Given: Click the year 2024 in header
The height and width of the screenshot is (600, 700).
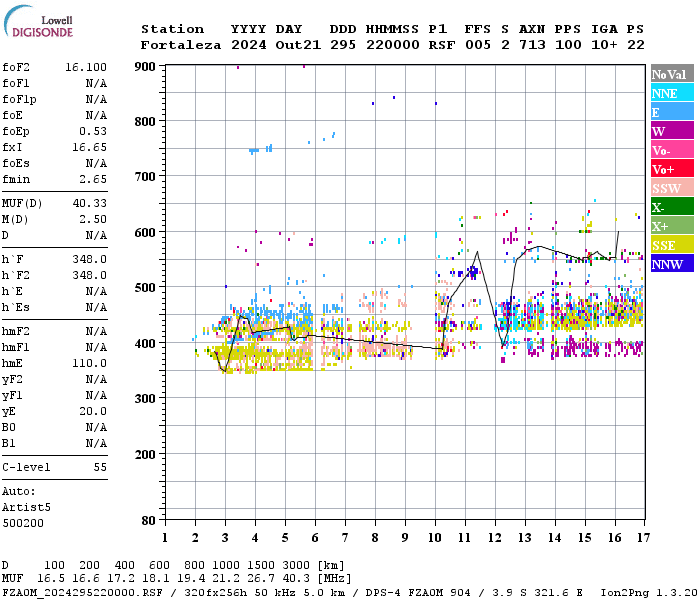Looking at the screenshot, I should (249, 45).
